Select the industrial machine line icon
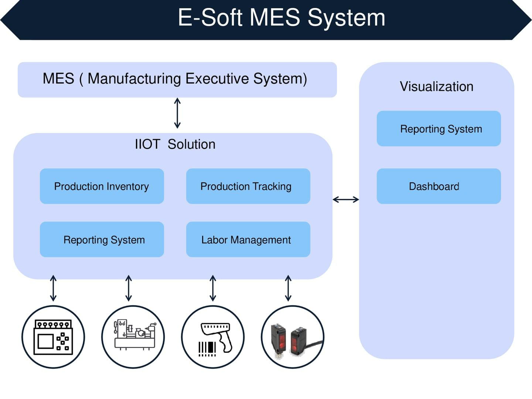 [133, 337]
